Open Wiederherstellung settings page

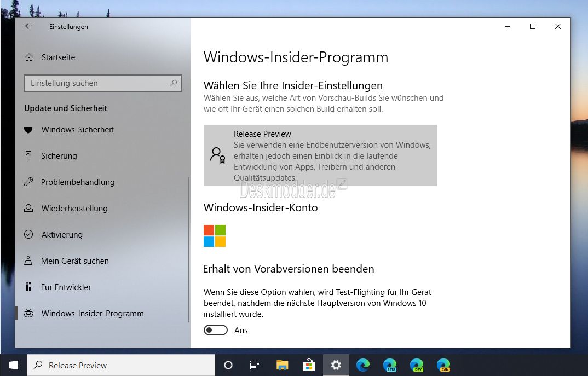pos(102,208)
